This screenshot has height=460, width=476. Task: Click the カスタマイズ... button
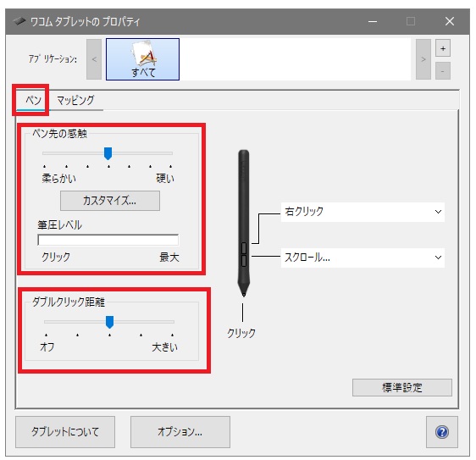[110, 201]
